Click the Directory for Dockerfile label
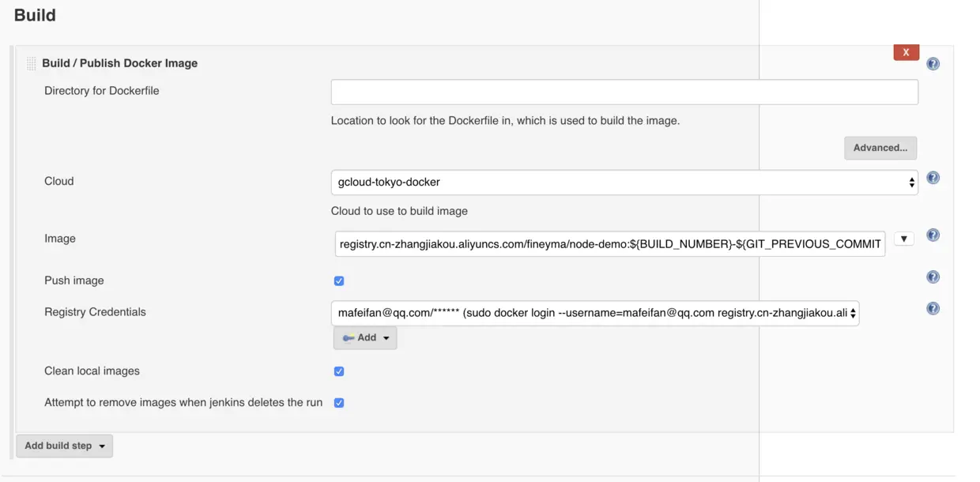 [x=102, y=91]
